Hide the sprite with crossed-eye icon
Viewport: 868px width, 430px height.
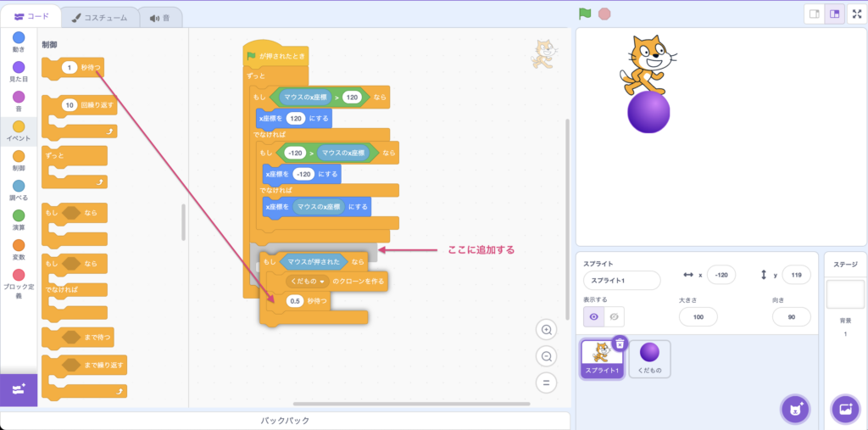click(614, 317)
